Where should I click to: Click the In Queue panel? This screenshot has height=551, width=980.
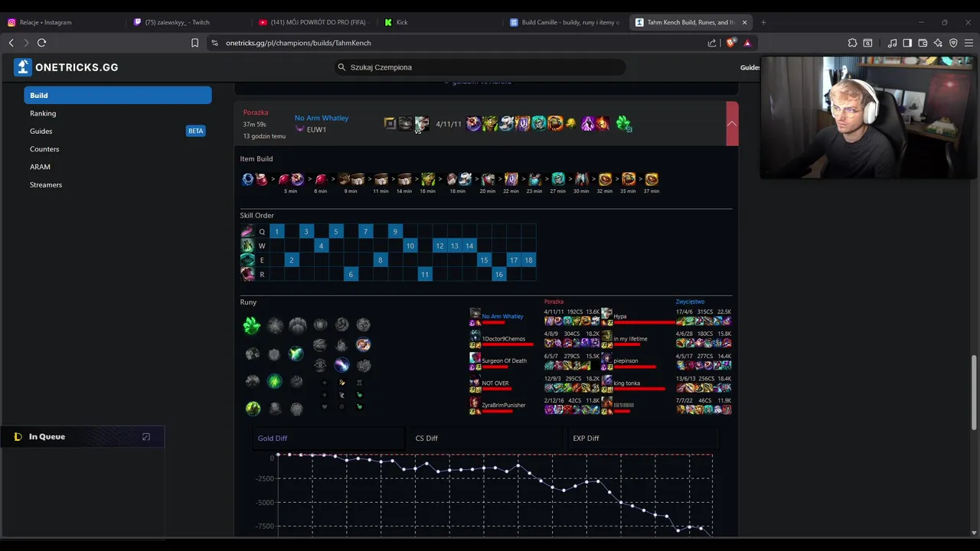tap(83, 437)
